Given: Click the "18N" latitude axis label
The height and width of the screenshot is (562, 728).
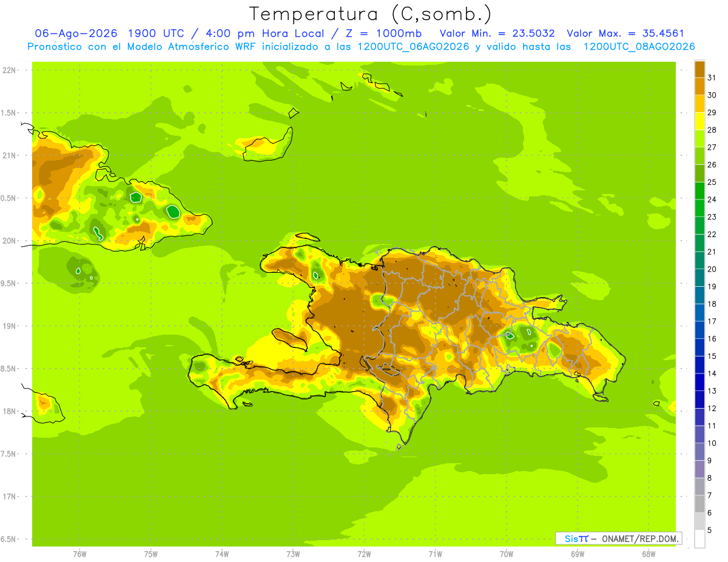Looking at the screenshot, I should click(9, 411).
